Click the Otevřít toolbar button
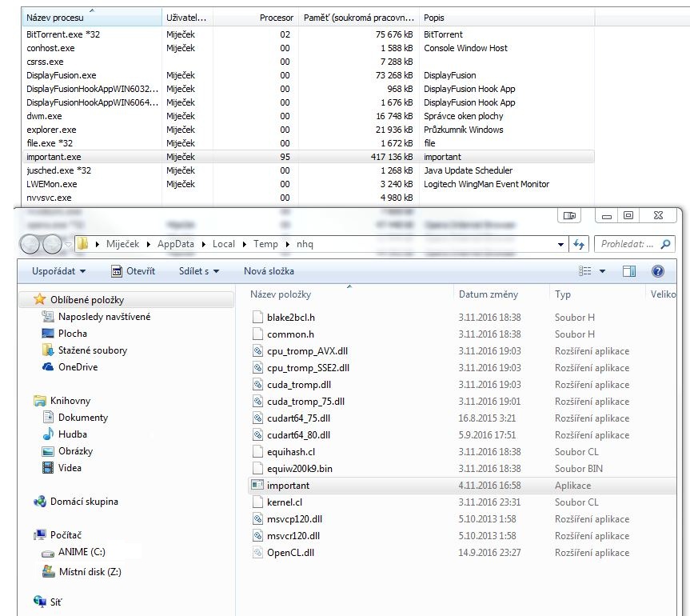690x616 pixels. pos(133,271)
